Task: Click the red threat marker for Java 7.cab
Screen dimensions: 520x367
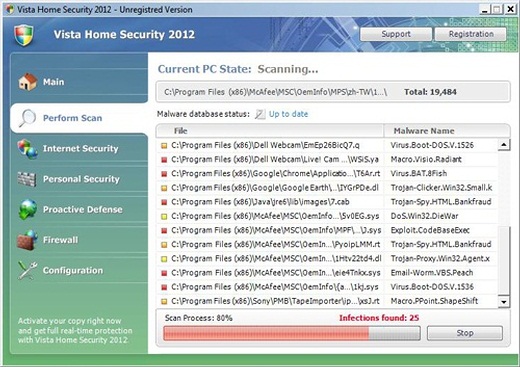Action: pyautogui.click(x=164, y=202)
